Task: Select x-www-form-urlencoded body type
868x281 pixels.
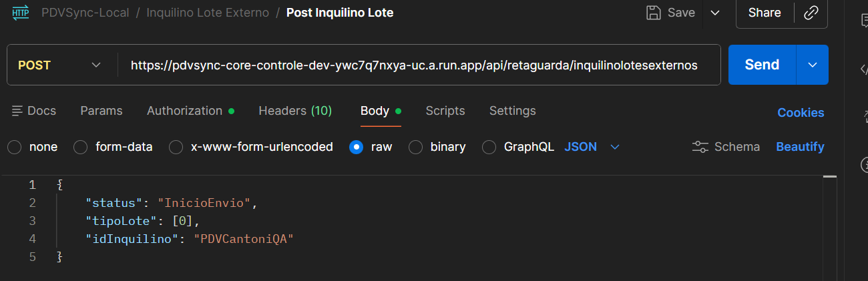Action: point(176,147)
